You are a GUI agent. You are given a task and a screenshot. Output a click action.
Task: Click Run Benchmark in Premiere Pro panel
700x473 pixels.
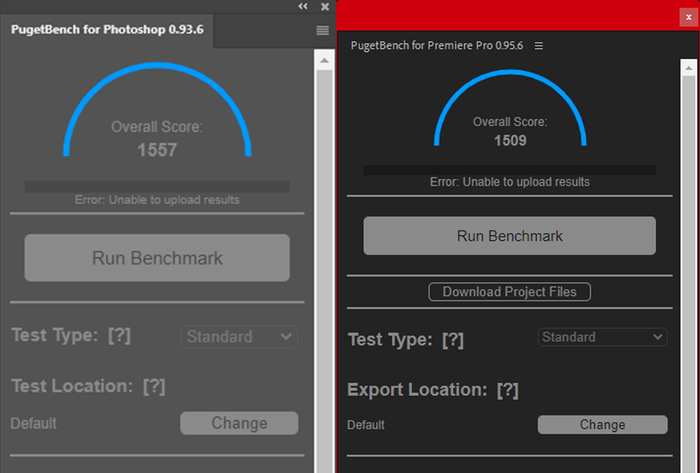click(509, 236)
